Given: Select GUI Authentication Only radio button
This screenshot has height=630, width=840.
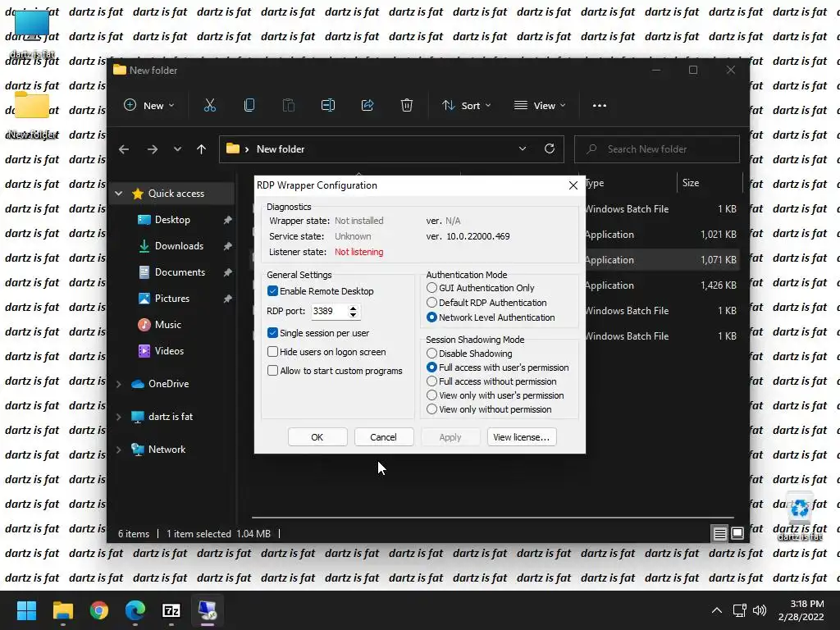Looking at the screenshot, I should [431, 288].
